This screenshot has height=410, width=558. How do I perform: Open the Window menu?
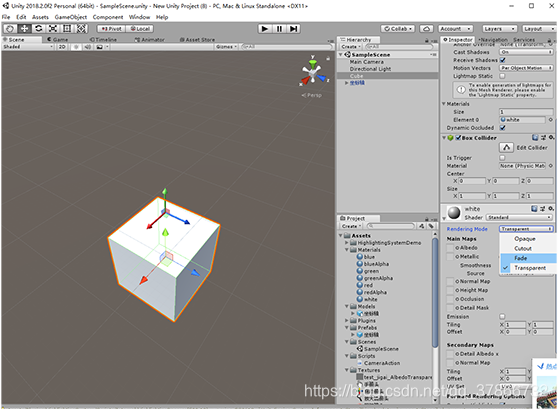(x=139, y=17)
